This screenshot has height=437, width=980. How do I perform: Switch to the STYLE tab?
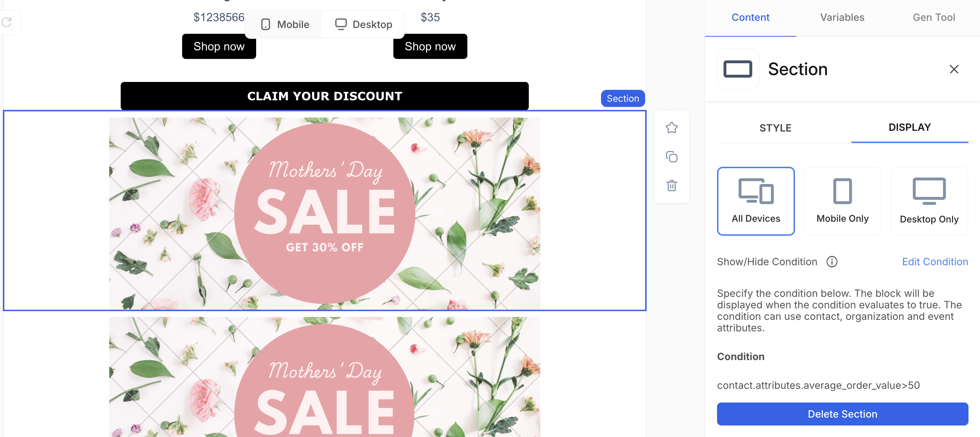(x=775, y=128)
